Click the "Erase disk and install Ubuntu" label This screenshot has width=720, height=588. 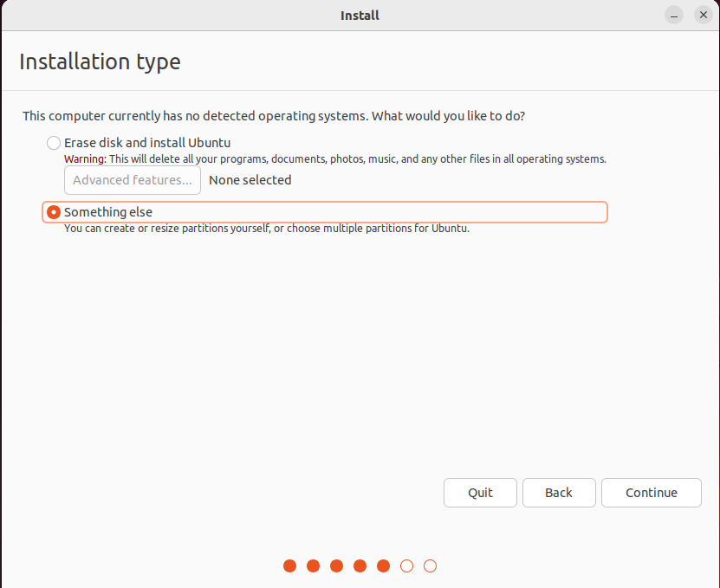coord(147,143)
